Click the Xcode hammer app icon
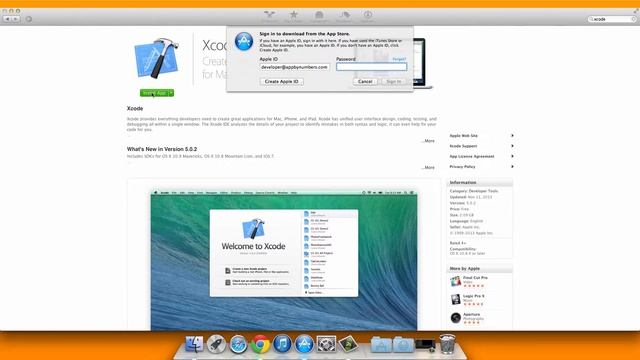The width and height of the screenshot is (640, 360). tap(157, 58)
